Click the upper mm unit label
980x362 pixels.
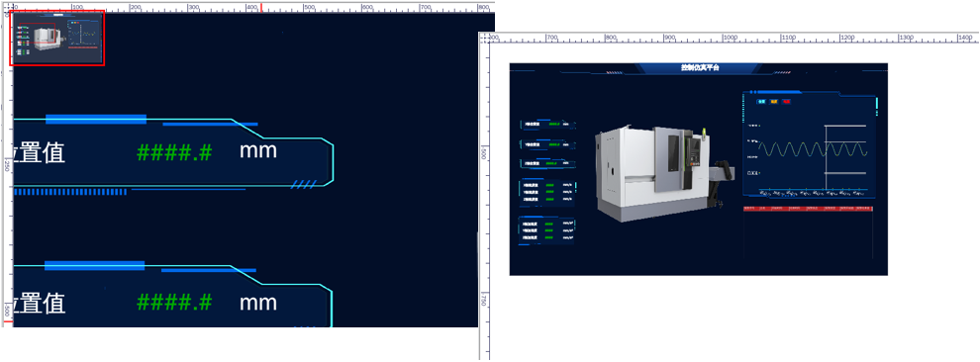click(258, 151)
